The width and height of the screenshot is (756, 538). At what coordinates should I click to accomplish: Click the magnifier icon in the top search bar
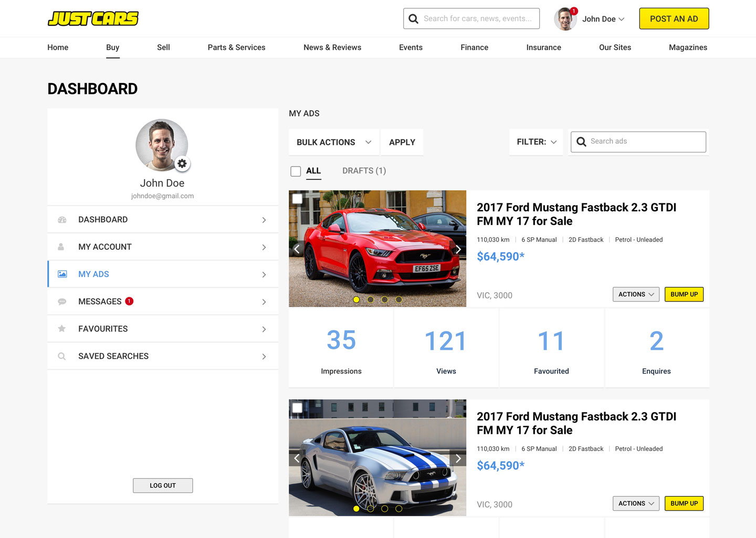(x=414, y=19)
